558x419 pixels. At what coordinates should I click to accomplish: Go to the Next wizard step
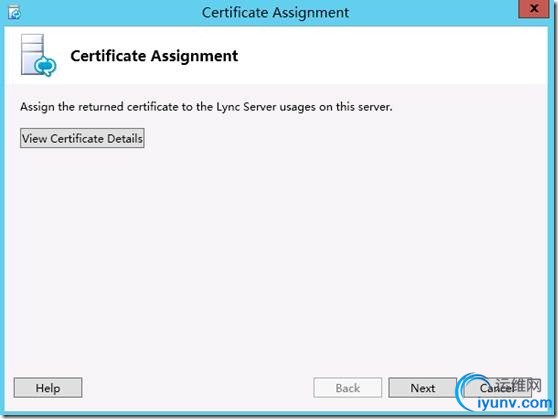click(x=422, y=388)
